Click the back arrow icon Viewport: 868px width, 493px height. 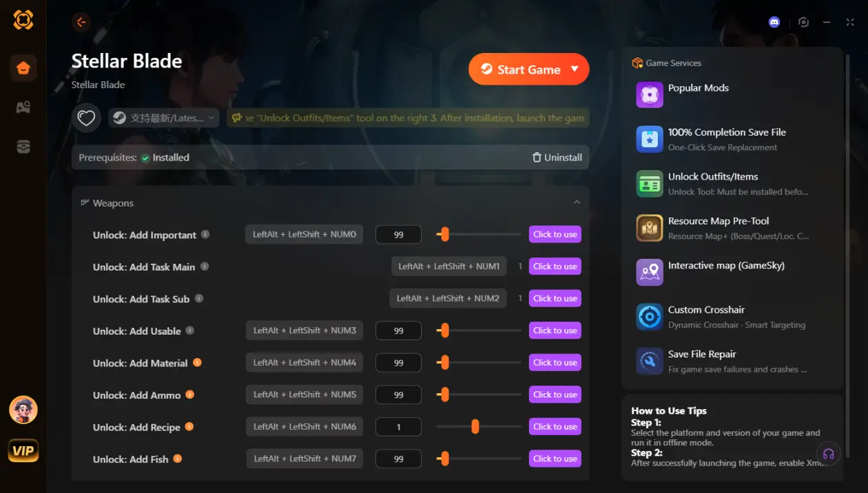(x=81, y=22)
